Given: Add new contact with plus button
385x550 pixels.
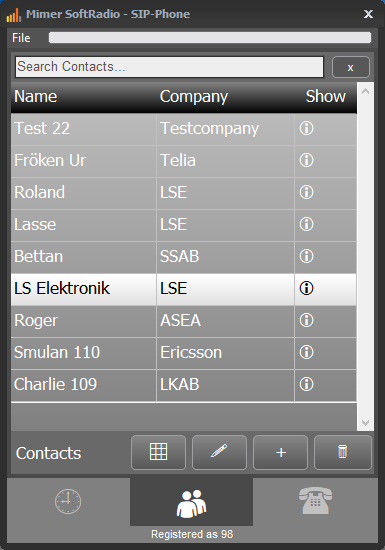Looking at the screenshot, I should (281, 452).
